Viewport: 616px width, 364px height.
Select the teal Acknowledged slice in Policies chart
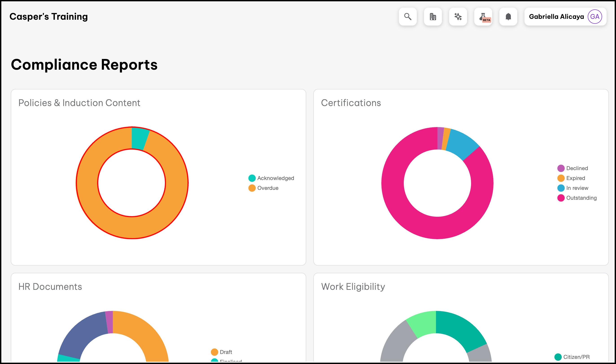[x=140, y=138]
